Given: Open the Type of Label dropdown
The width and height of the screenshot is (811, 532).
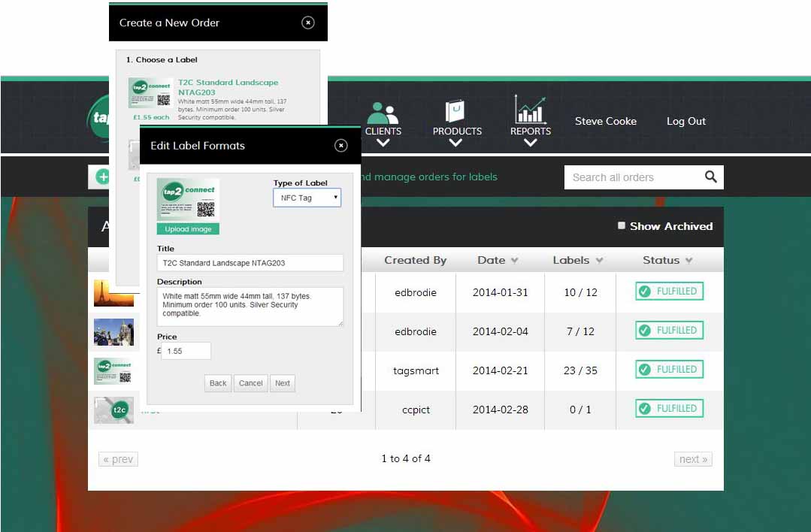Looking at the screenshot, I should coord(307,198).
